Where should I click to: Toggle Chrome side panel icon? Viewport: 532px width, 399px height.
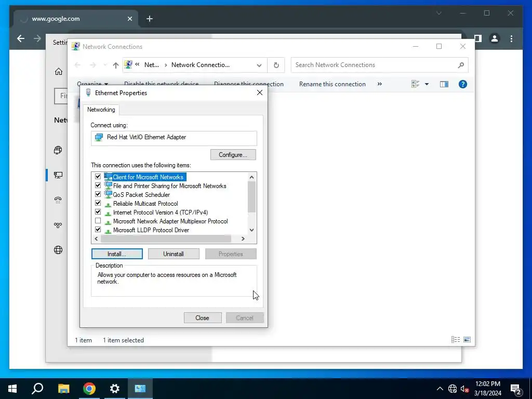[478, 38]
